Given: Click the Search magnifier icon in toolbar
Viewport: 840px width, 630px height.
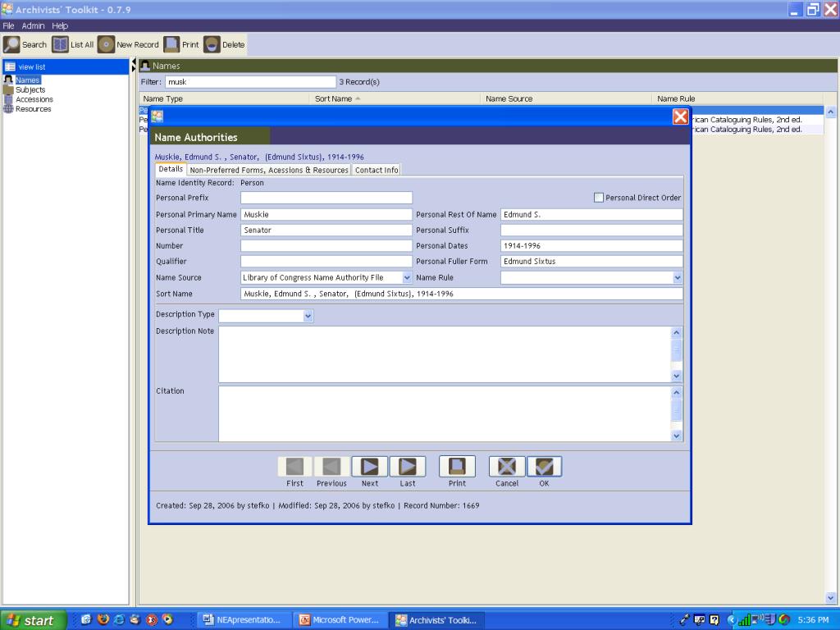Looking at the screenshot, I should tap(11, 44).
